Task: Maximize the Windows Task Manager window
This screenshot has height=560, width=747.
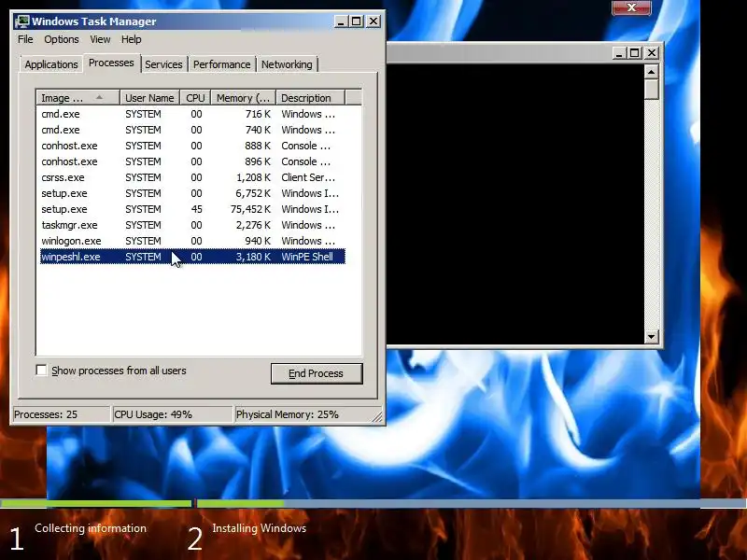Action: 357,21
